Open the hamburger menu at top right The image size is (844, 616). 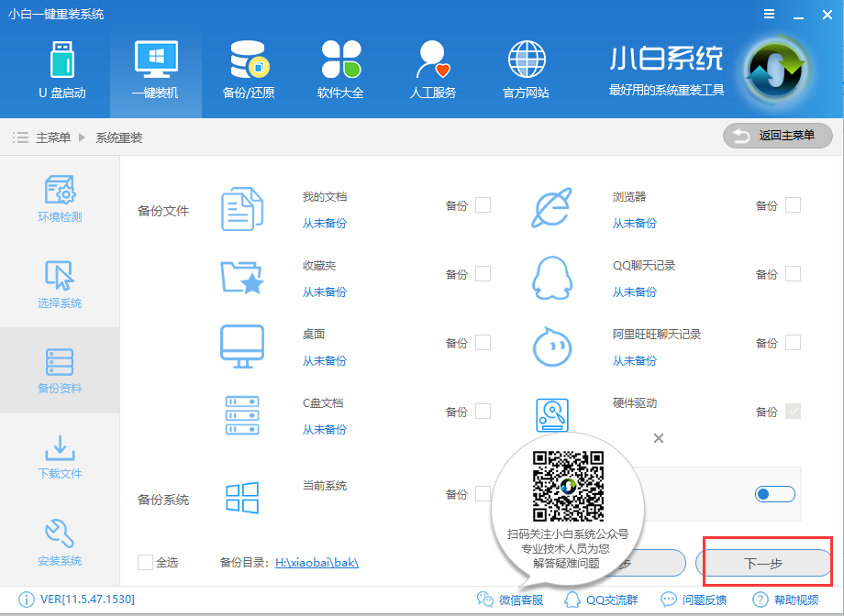point(768,14)
